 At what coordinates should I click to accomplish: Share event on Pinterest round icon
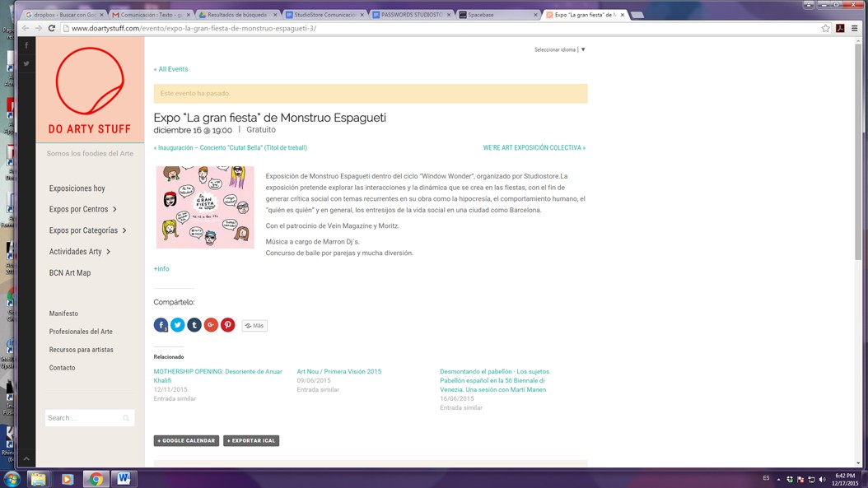point(227,325)
